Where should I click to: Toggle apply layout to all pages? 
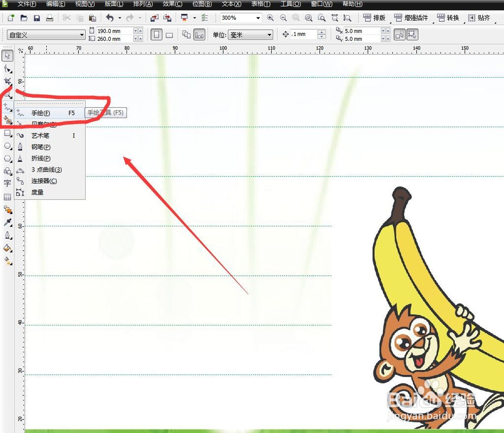186,34
